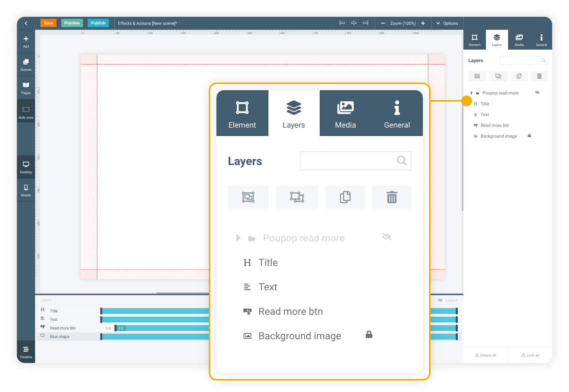Toggle large lock icon in enlarged callout
The height and width of the screenshot is (392, 569).
coord(369,334)
